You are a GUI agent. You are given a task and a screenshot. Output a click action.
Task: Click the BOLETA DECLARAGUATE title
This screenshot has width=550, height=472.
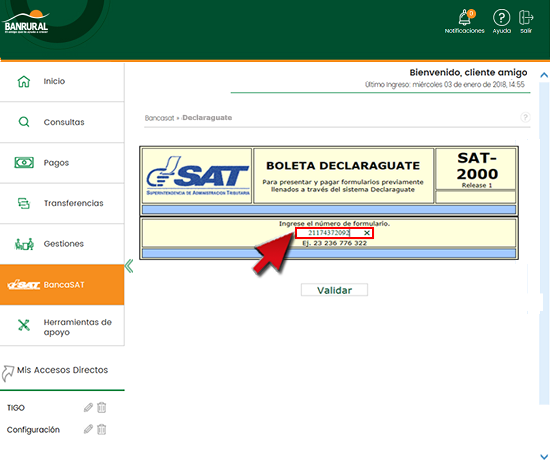343,166
